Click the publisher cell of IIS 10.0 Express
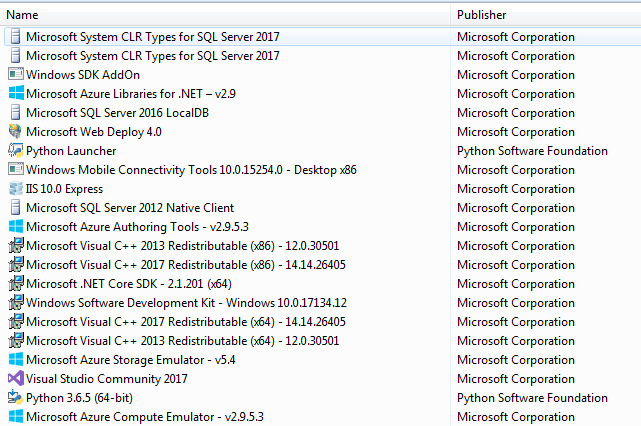The image size is (641, 426). pyautogui.click(x=516, y=189)
